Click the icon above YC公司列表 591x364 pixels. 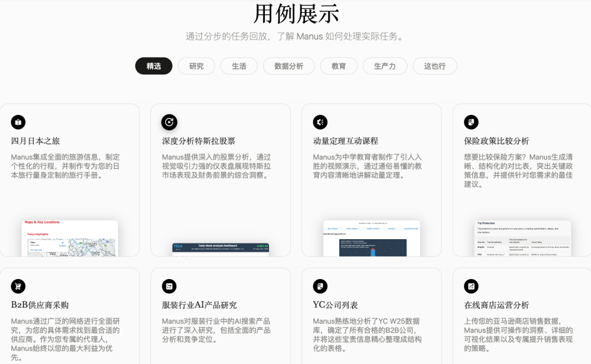(320, 286)
